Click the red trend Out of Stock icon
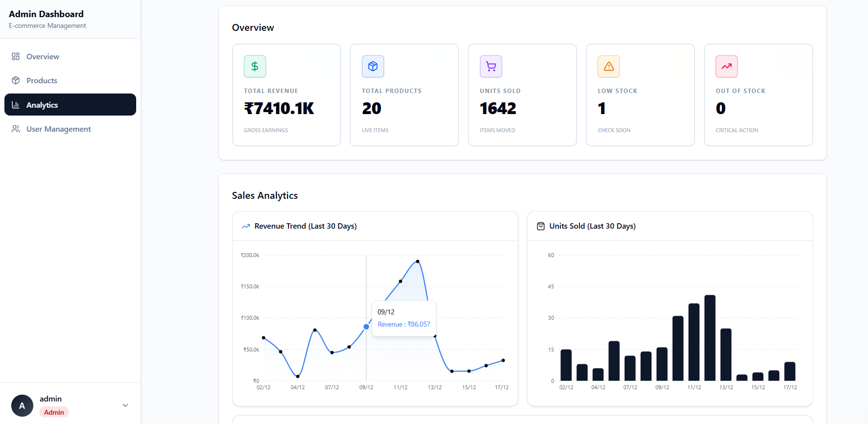This screenshot has width=868, height=424. [726, 66]
